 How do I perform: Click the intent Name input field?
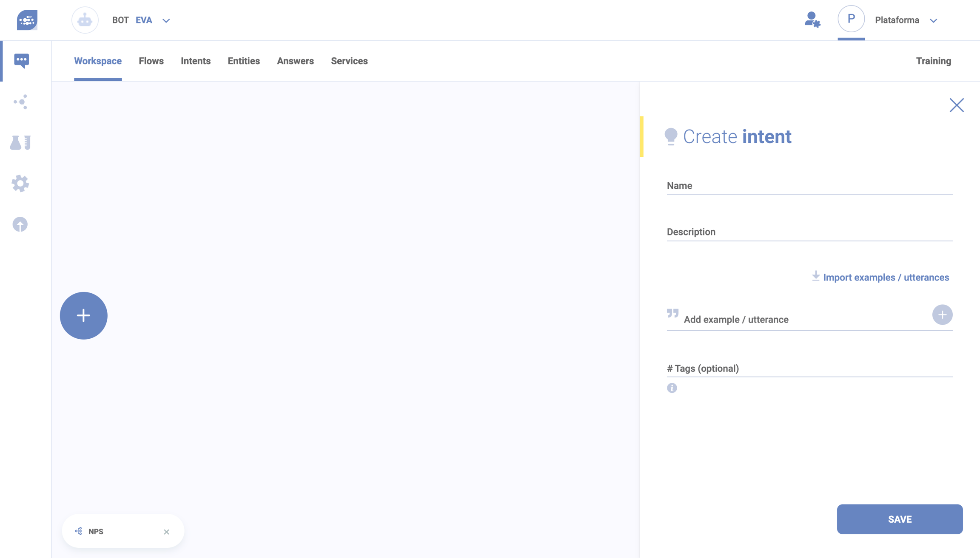pyautogui.click(x=809, y=186)
